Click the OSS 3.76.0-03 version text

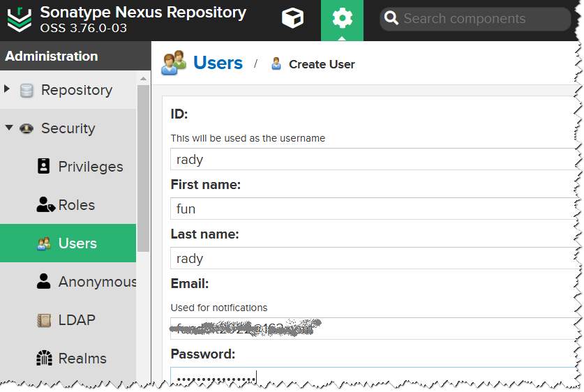coord(84,29)
